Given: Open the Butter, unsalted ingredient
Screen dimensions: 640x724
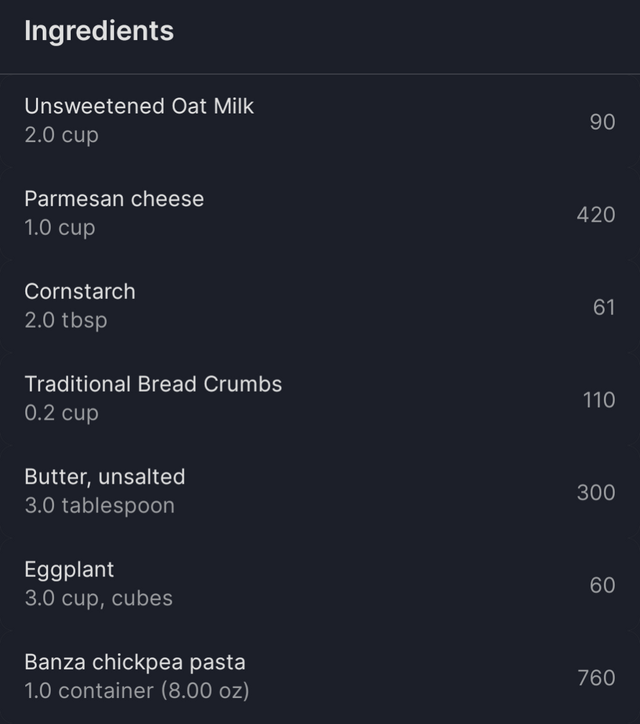Looking at the screenshot, I should (320, 492).
